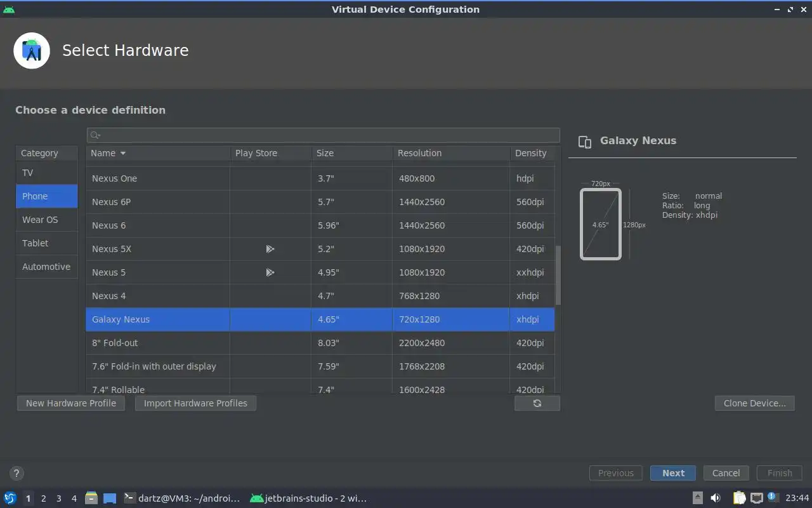
Task: Click the clipboard icon in system tray
Action: pos(739,498)
